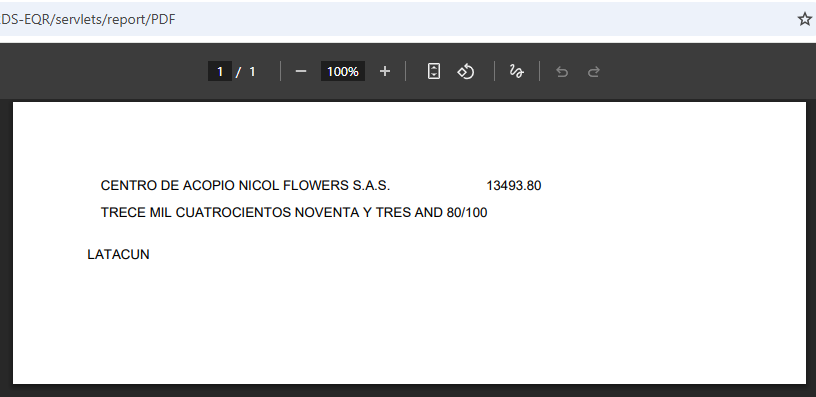
Task: Rotate the PDF counterclockwise
Action: (466, 71)
